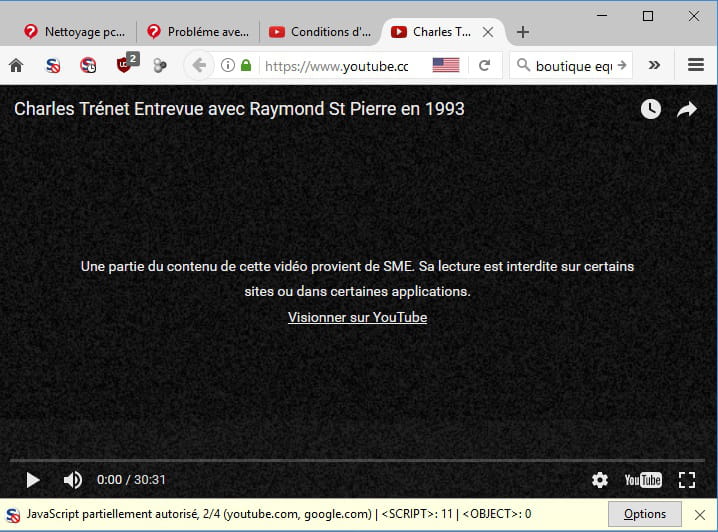This screenshot has width=718, height=532.
Task: Dismiss the NoScript notification bar
Action: pos(699,515)
